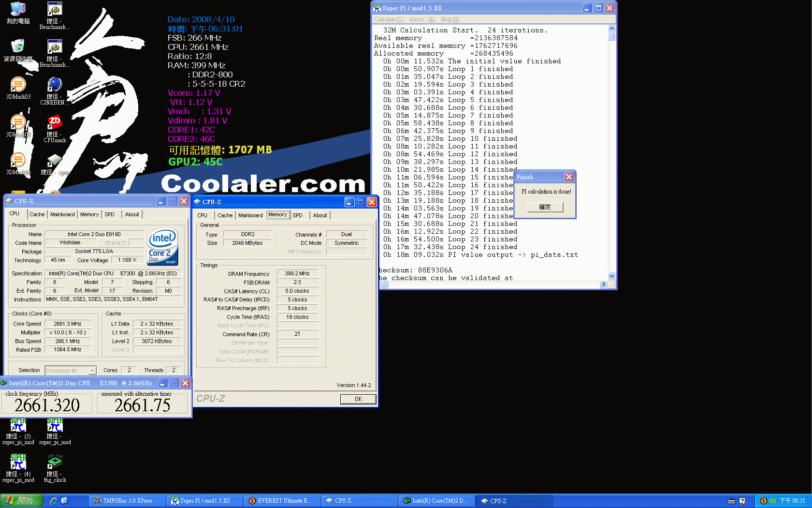This screenshot has width=812, height=508.
Task: Launch the 3DMark03 desktop shortcut
Action: tap(18, 85)
